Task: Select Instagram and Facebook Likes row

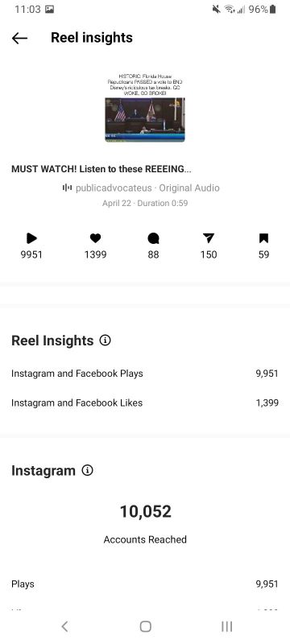Action: click(x=145, y=403)
